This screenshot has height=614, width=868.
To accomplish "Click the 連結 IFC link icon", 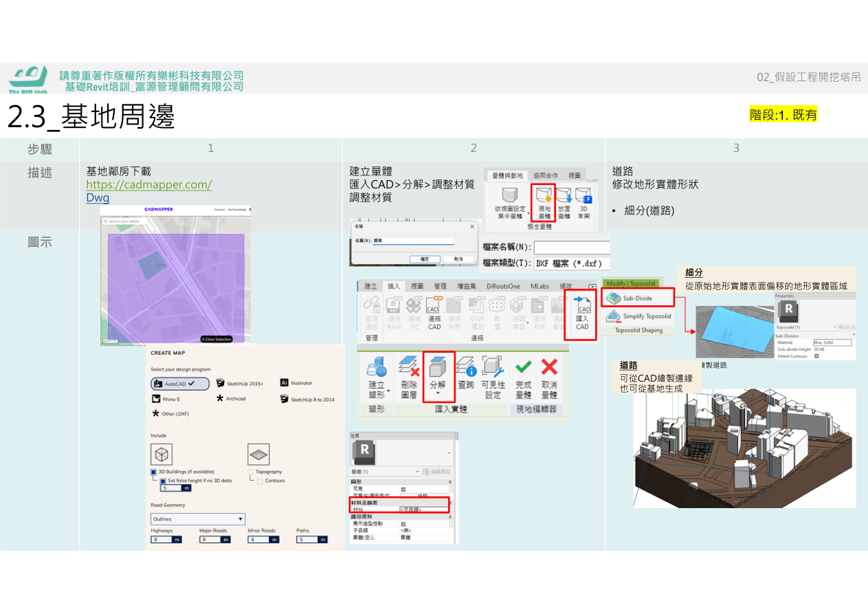I will 414,313.
